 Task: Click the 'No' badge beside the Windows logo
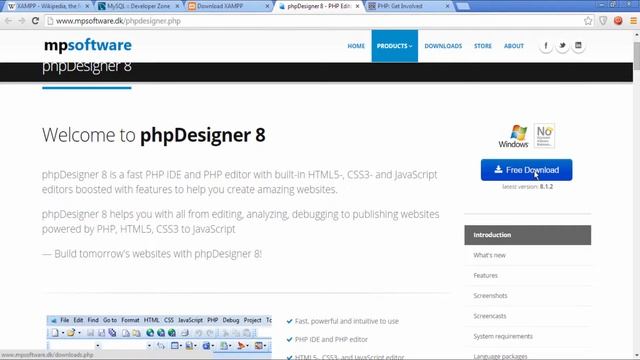coord(544,136)
